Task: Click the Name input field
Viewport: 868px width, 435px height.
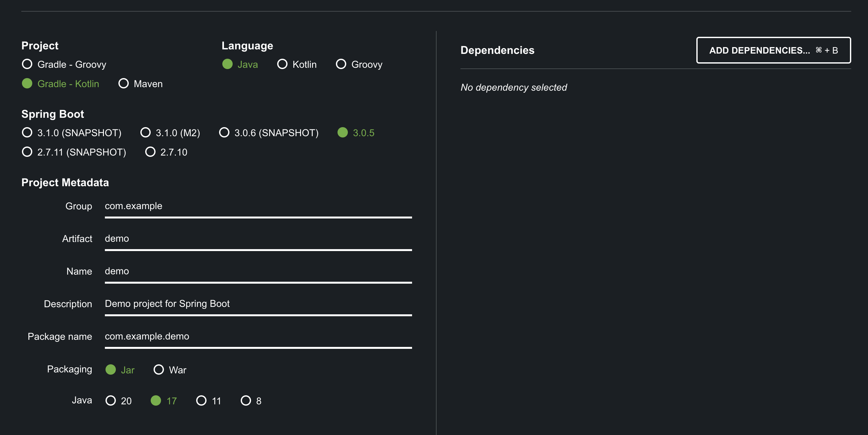Action: [258, 271]
